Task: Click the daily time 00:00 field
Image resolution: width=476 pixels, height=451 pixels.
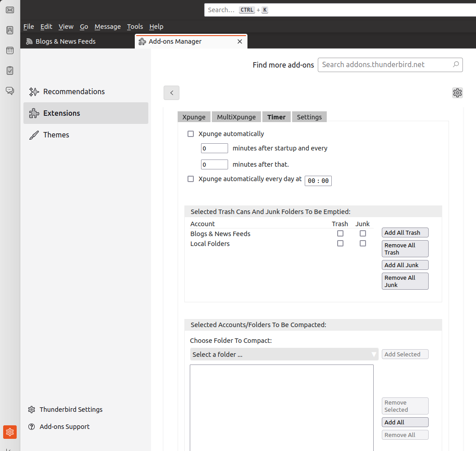Action: [x=318, y=181]
